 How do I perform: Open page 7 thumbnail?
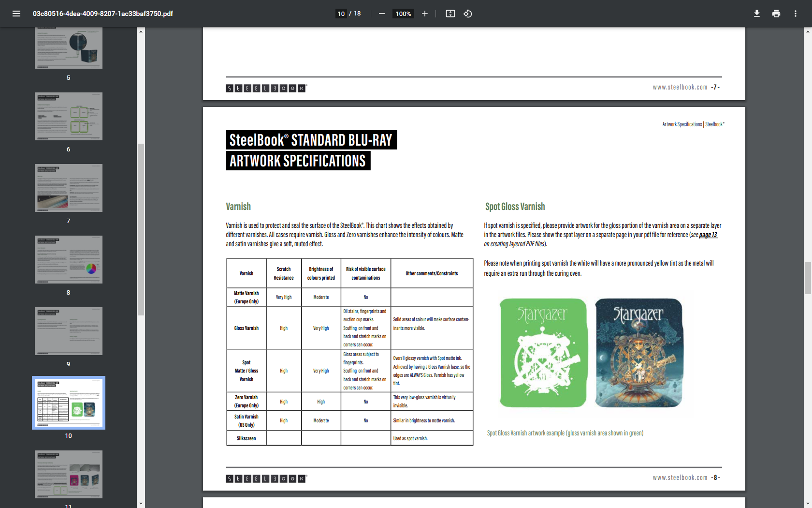click(x=69, y=188)
